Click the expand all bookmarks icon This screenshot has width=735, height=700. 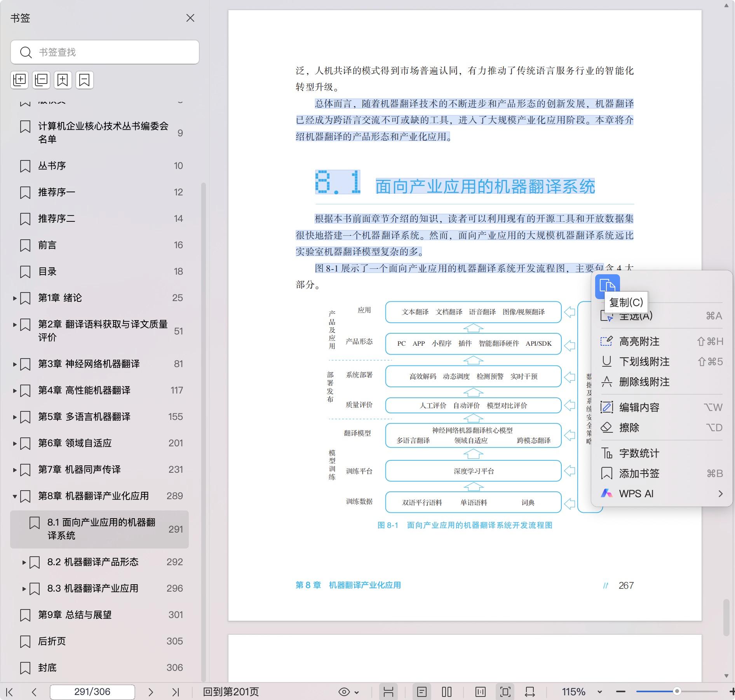(19, 80)
